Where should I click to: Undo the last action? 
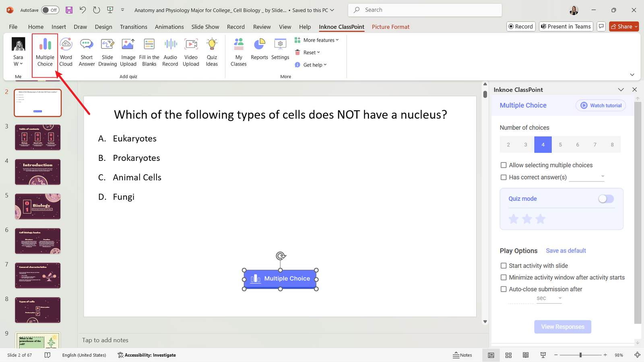point(83,10)
